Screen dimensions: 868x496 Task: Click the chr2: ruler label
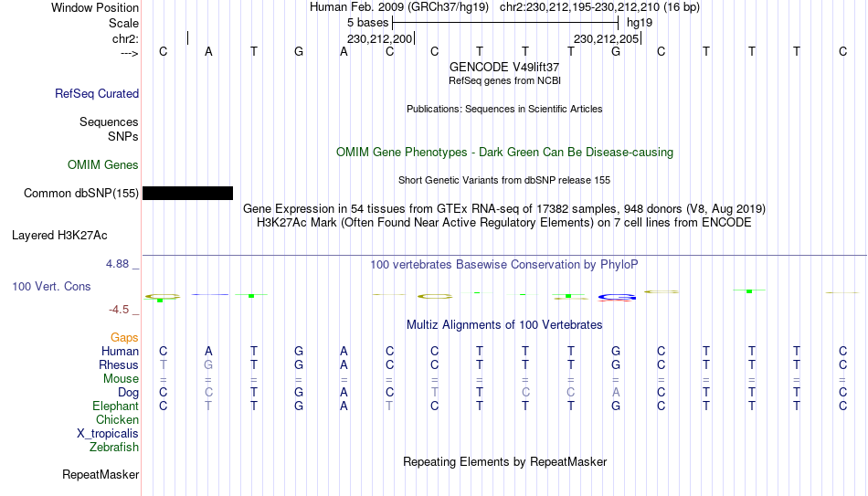[125, 38]
